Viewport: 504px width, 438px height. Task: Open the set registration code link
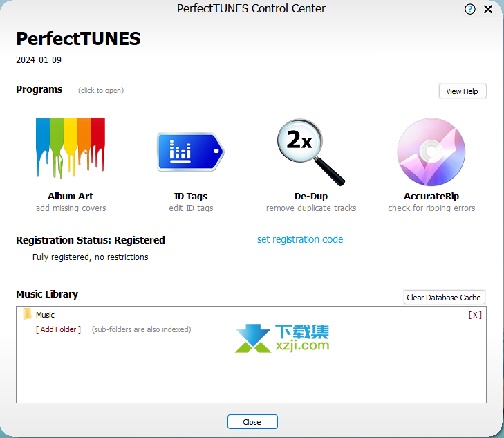300,239
